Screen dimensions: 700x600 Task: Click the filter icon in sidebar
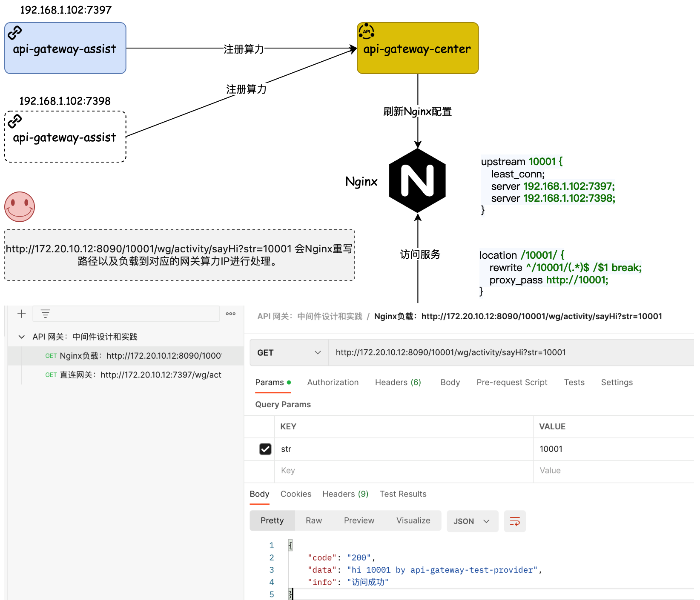coord(46,314)
